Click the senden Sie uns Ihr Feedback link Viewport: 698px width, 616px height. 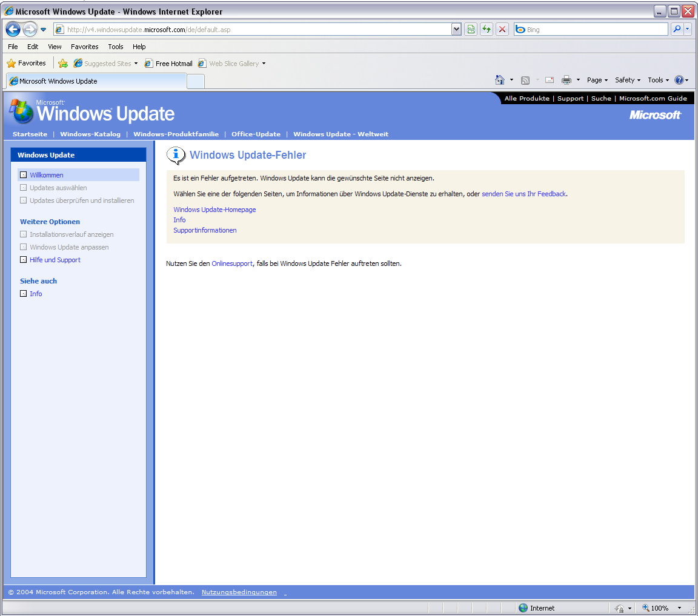524,194
